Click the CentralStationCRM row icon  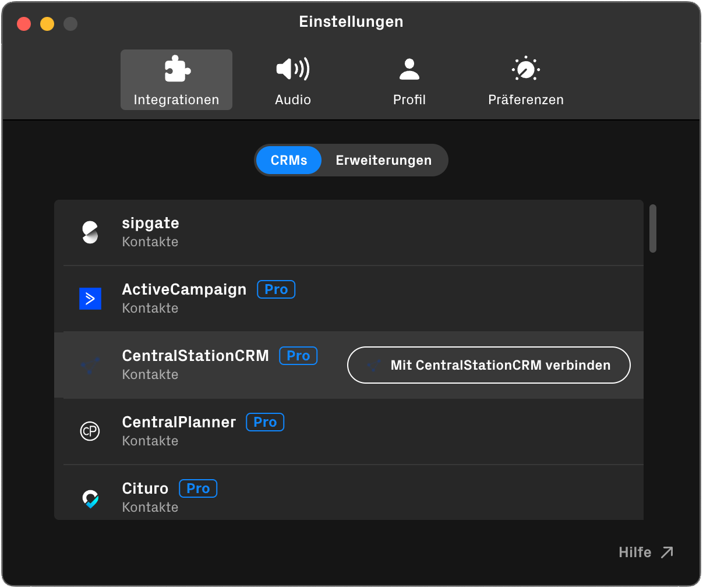point(90,365)
